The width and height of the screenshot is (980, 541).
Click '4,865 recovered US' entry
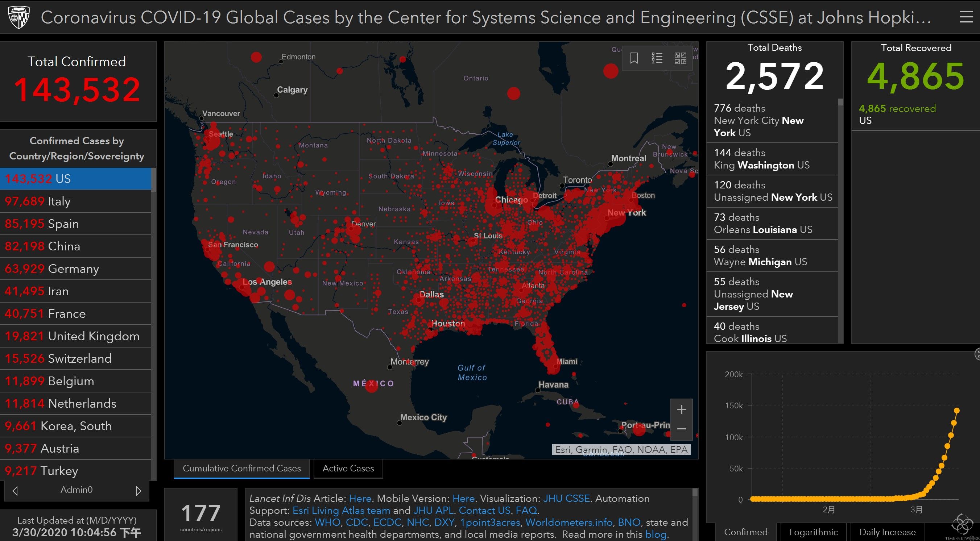point(915,115)
